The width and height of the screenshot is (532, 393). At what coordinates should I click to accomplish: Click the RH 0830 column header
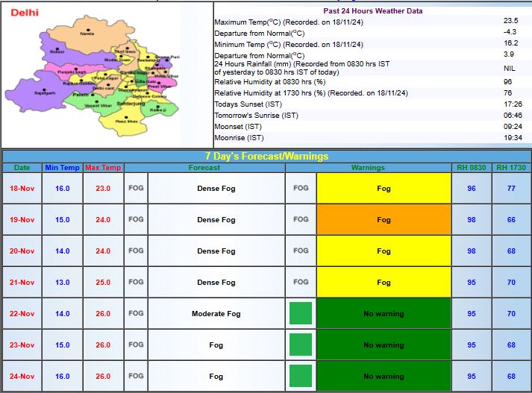(x=472, y=168)
